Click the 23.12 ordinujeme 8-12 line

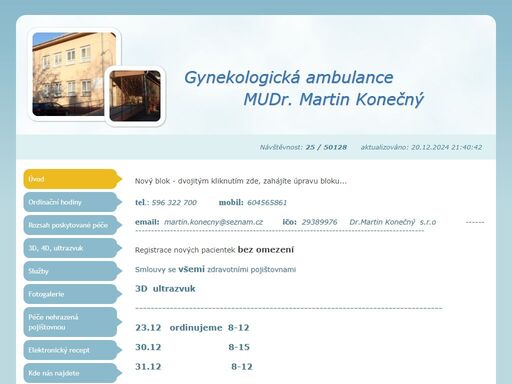[192, 328]
